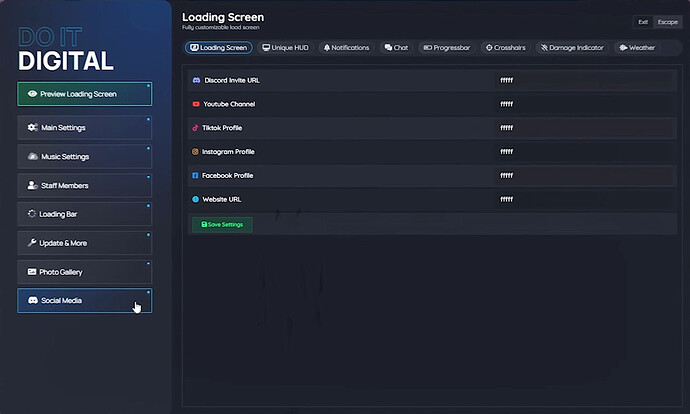This screenshot has width=690, height=414.
Task: Click the Youtube Channel input field
Action: 585,104
